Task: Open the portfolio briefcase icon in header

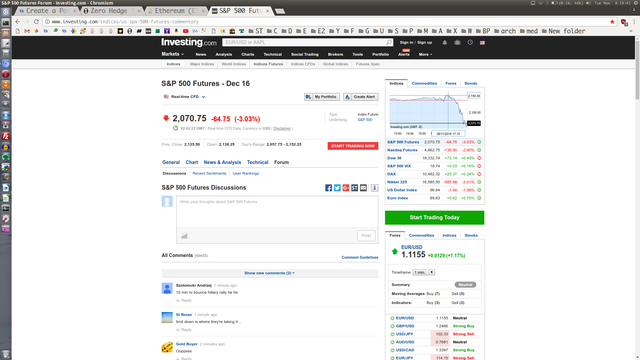Action: 457,42
